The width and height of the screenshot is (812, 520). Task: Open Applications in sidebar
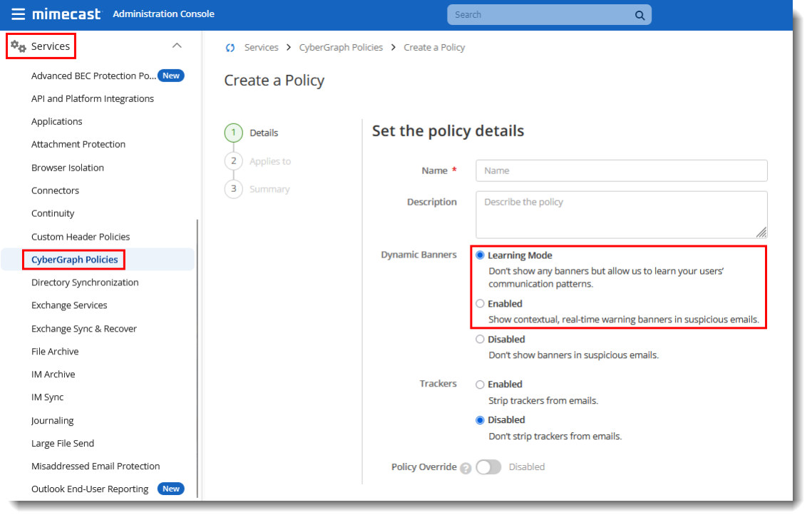tap(57, 121)
